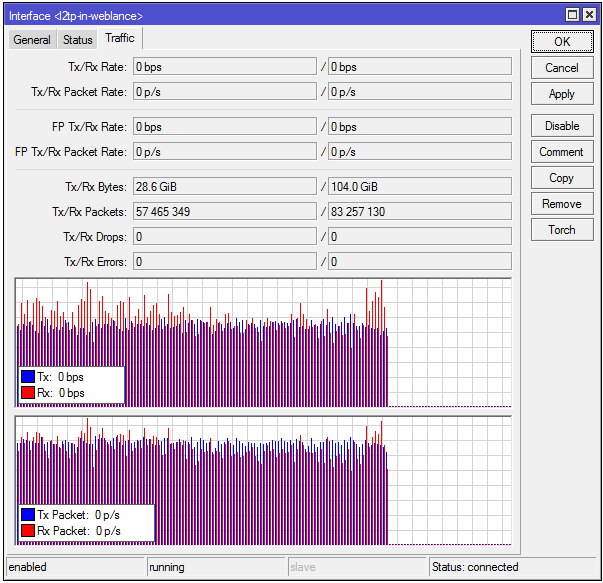Click the 'Status: connected' text
The height and width of the screenshot is (583, 603).
tap(475, 567)
